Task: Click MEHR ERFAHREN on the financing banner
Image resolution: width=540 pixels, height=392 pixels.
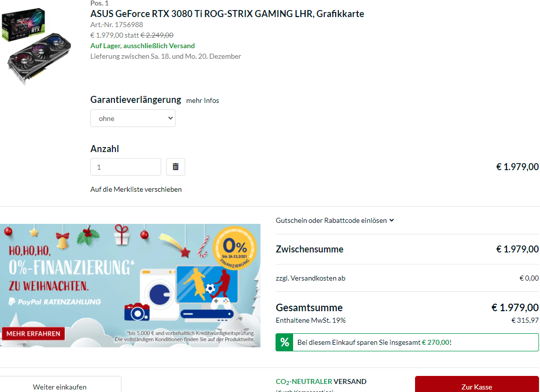Action: pos(33,333)
